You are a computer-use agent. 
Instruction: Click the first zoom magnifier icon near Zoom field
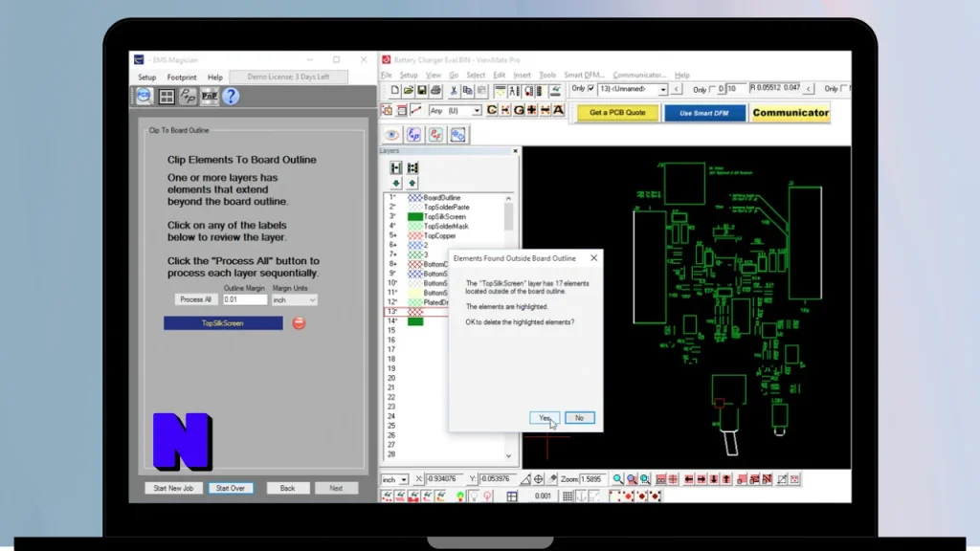[x=617, y=479]
